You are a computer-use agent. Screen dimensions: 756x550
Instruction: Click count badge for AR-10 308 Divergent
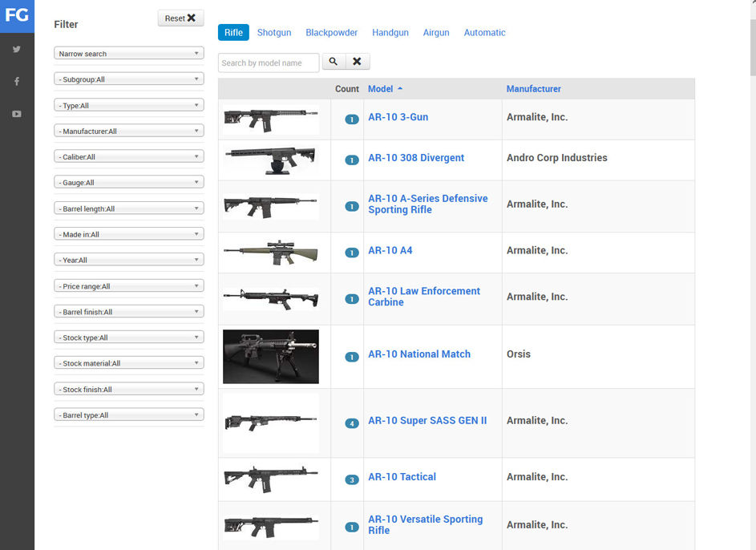click(352, 160)
